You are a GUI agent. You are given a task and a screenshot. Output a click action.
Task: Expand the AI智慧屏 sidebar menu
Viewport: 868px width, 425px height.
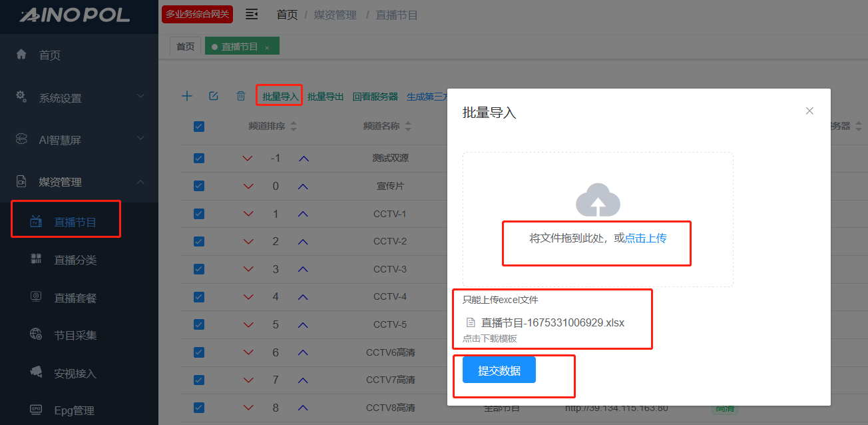click(79, 140)
